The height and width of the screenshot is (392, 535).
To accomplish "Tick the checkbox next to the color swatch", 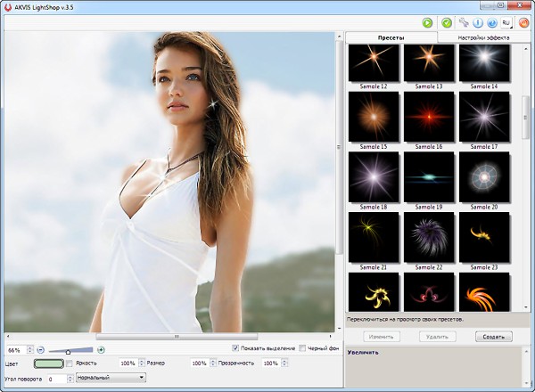I will click(70, 363).
